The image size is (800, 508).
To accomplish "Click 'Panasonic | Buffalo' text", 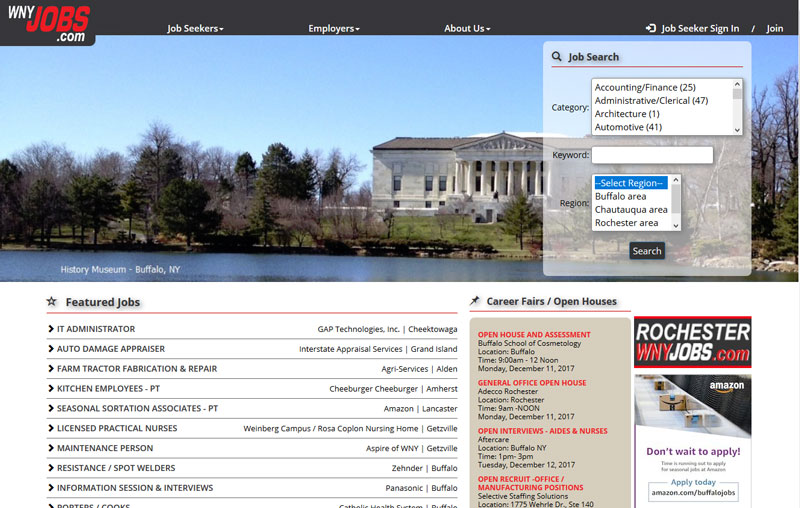I will coord(421,489).
